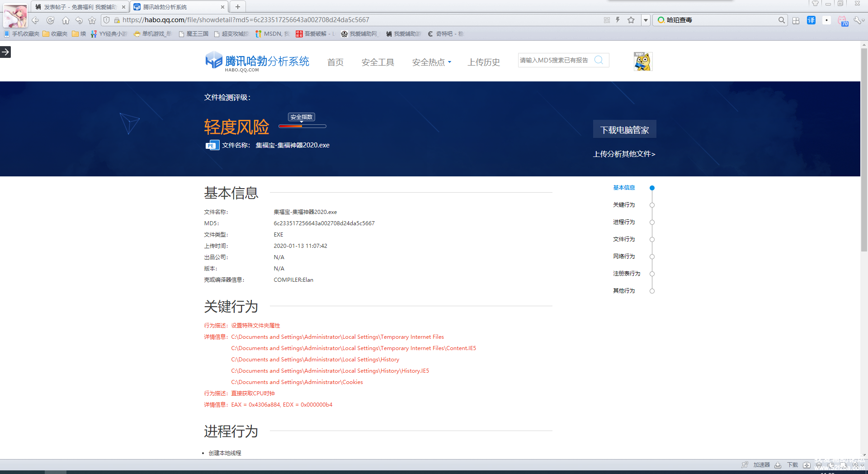Click the user avatar picture
Screen dimensions: 868x474
click(15, 15)
